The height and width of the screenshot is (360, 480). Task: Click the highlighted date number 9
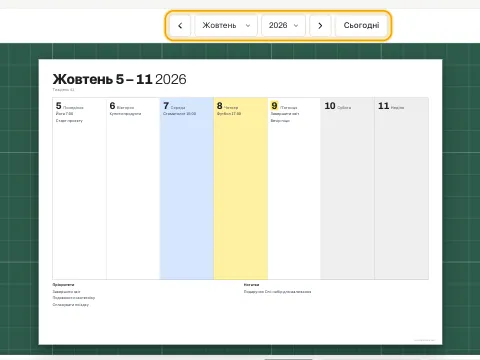click(x=274, y=106)
